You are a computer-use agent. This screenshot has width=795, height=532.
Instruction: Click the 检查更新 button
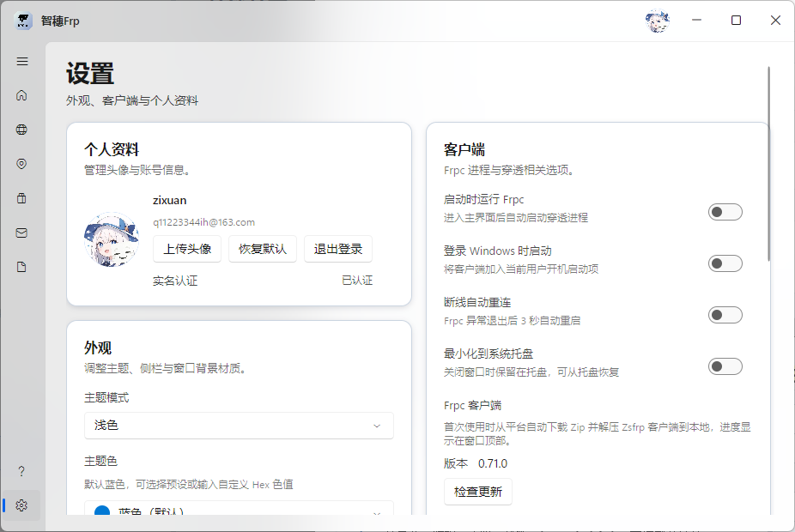[x=478, y=492]
